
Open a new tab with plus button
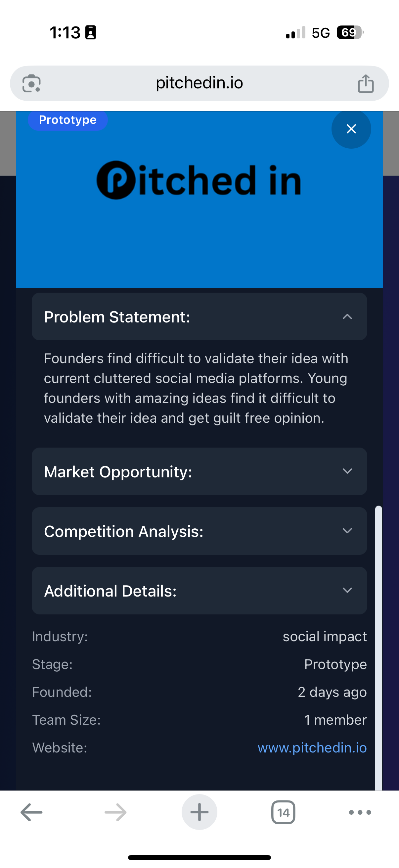click(199, 812)
